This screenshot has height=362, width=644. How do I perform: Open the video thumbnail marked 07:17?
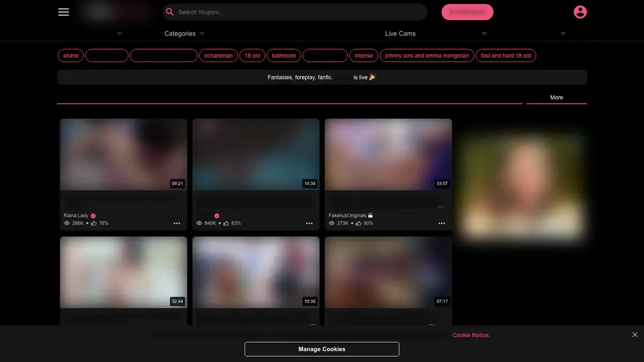click(388, 272)
